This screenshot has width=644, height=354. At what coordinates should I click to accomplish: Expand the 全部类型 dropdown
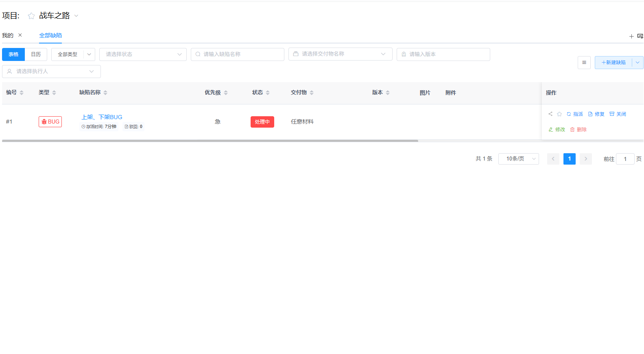click(89, 54)
